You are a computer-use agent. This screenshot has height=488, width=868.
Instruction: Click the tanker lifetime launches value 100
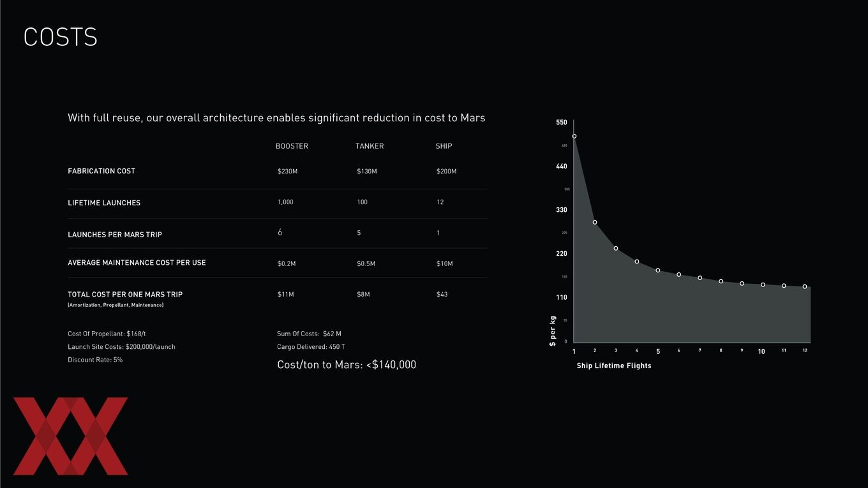coord(362,202)
